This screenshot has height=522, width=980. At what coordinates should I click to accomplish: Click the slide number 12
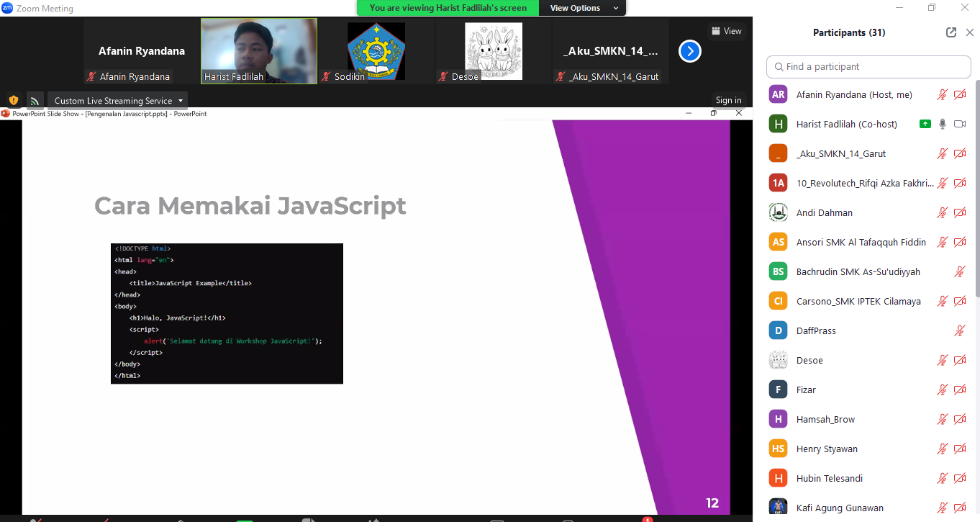coord(712,503)
